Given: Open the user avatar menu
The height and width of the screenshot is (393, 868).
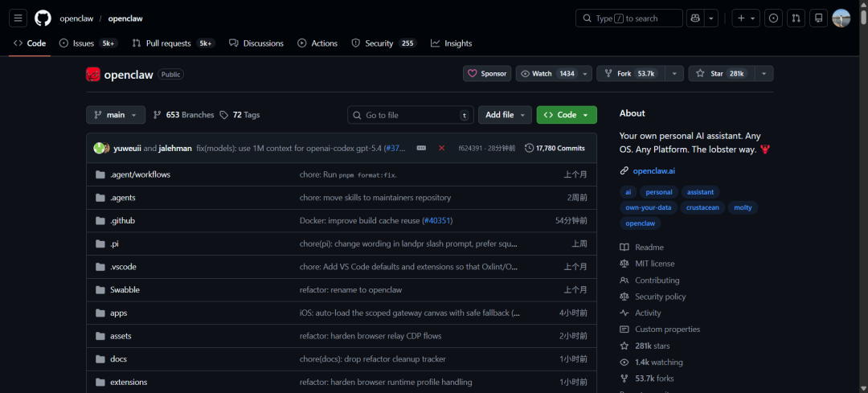Looking at the screenshot, I should click(x=841, y=18).
